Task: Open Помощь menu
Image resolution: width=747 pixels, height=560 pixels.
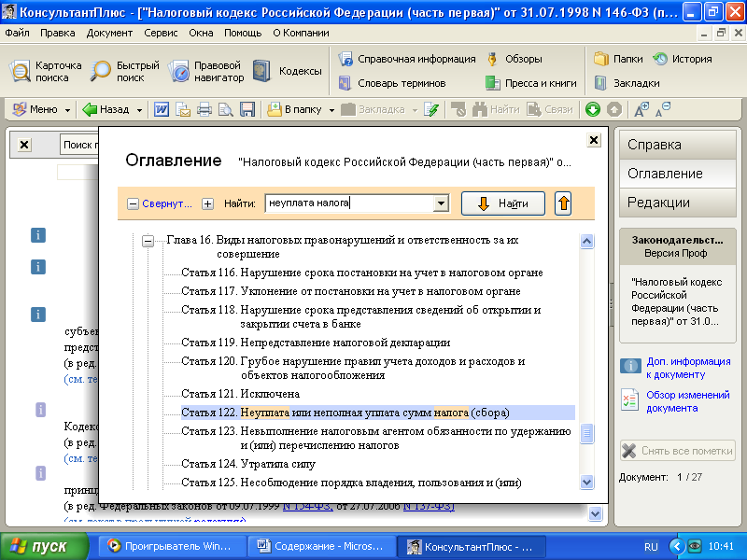Action: tap(243, 33)
